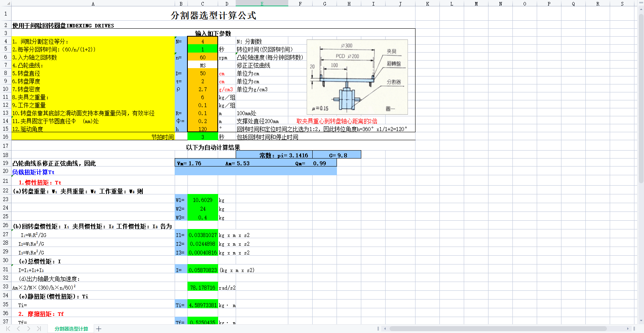Click cell Am= 5.53
644x333 pixels.
click(x=237, y=163)
